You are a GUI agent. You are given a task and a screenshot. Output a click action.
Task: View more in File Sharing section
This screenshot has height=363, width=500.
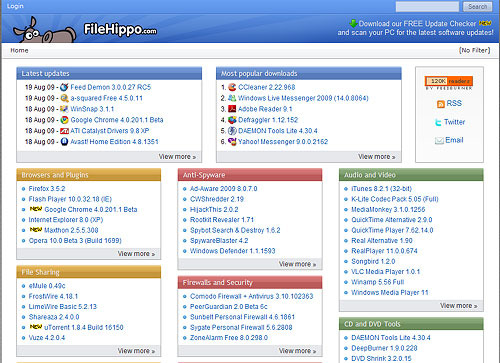tap(136, 351)
